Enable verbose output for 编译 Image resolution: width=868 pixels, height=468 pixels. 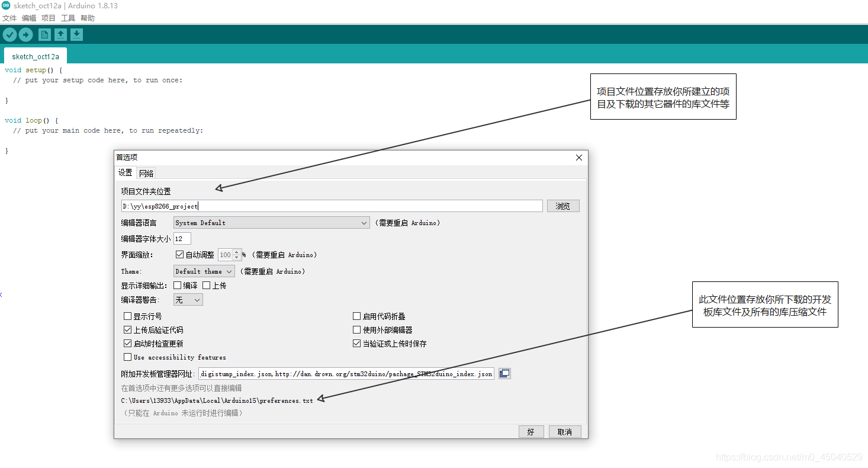[x=178, y=285]
